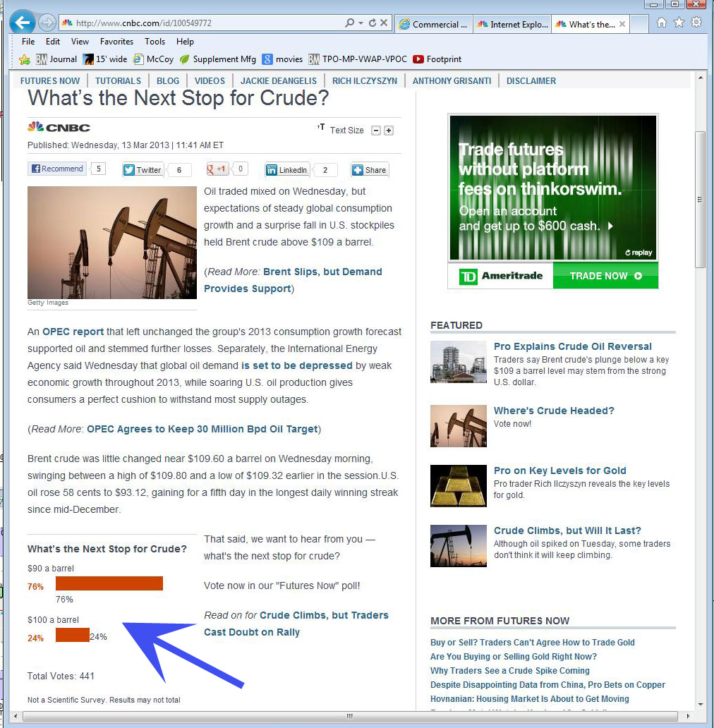Viewport: 714px width, 728px height.
Task: Open the Edit menu
Action: (x=52, y=42)
